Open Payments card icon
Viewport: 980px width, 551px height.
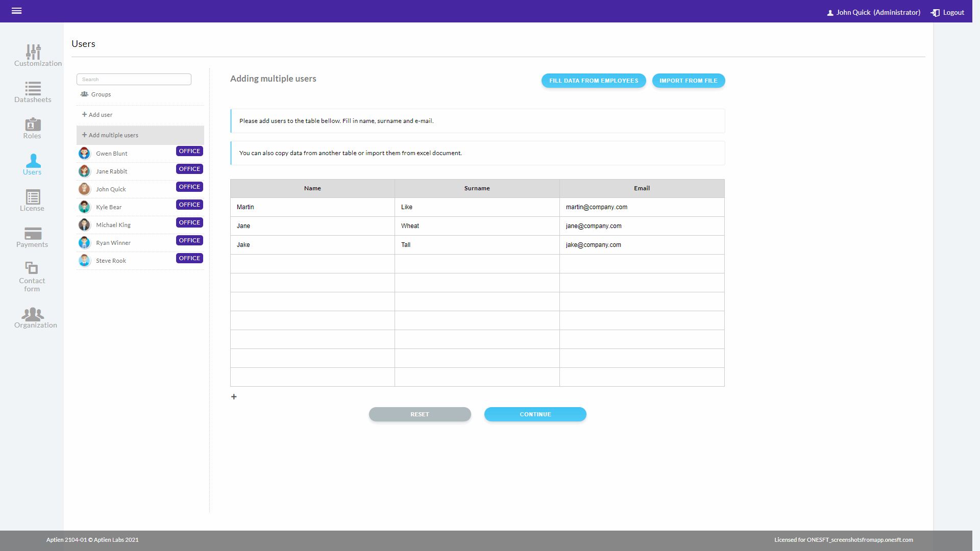click(33, 233)
